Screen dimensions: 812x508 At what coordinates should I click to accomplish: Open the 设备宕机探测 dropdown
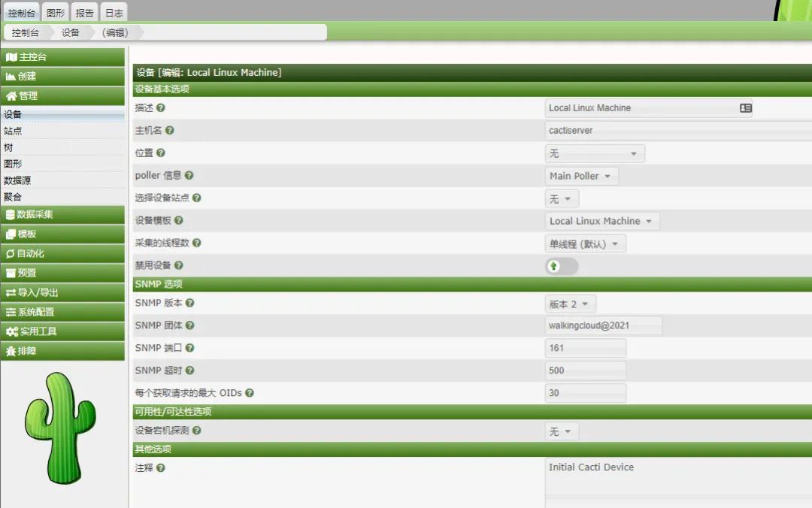coord(562,431)
